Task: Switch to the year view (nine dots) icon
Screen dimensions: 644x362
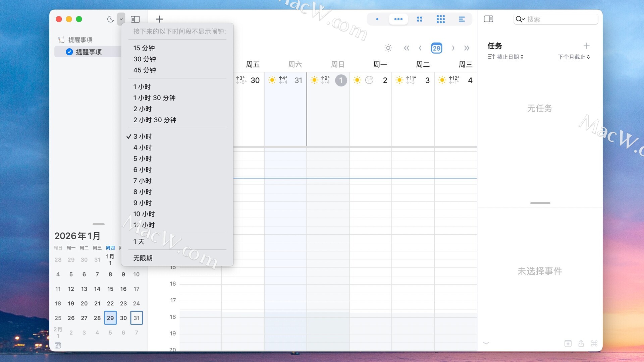Action: (x=440, y=19)
